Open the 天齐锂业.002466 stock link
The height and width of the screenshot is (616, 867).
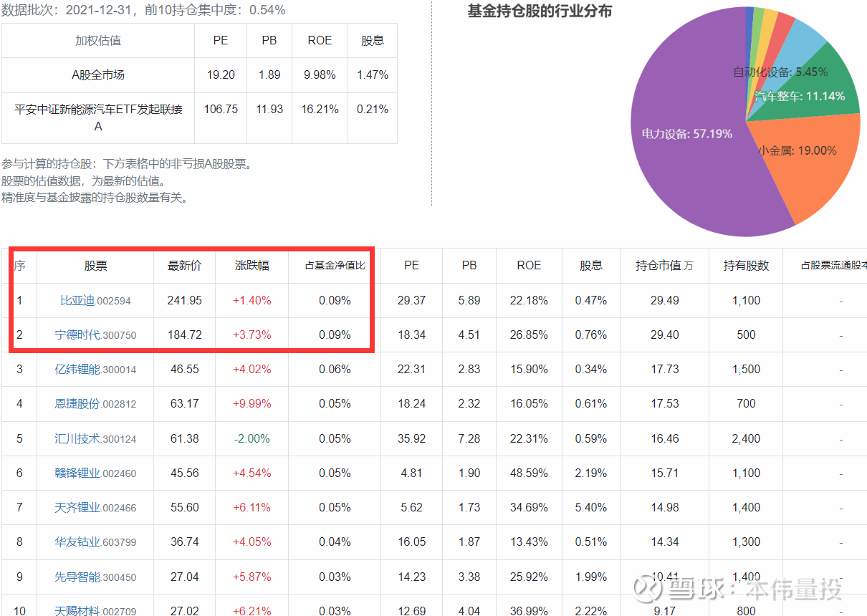point(95,507)
